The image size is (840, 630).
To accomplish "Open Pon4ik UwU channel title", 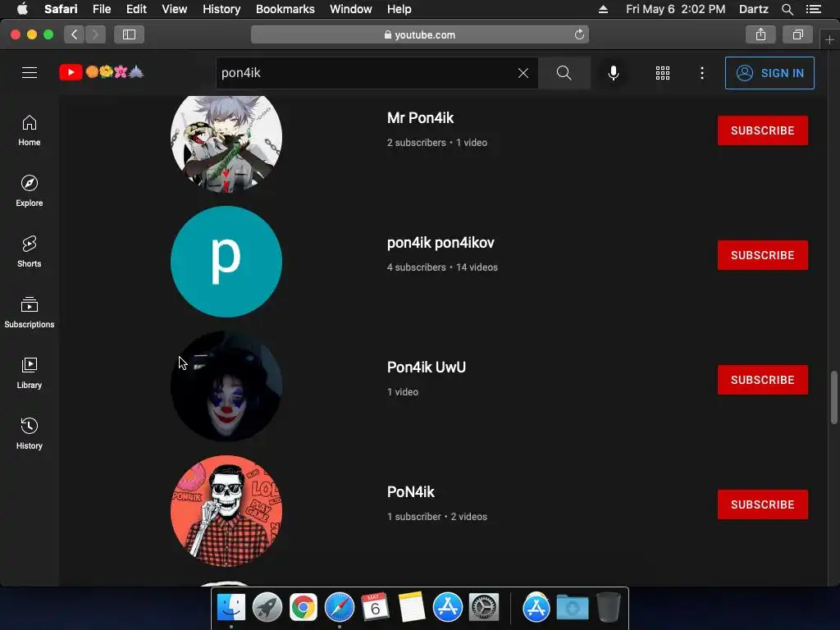I will coord(427,367).
